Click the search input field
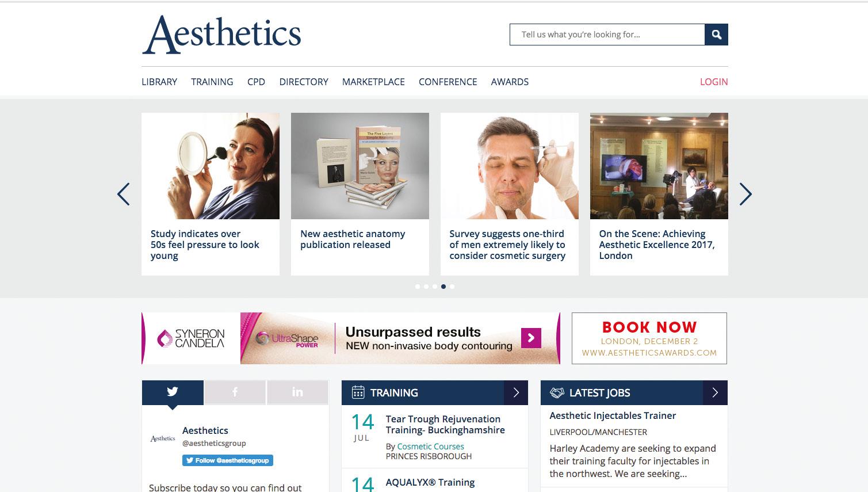The image size is (868, 492). (x=607, y=35)
